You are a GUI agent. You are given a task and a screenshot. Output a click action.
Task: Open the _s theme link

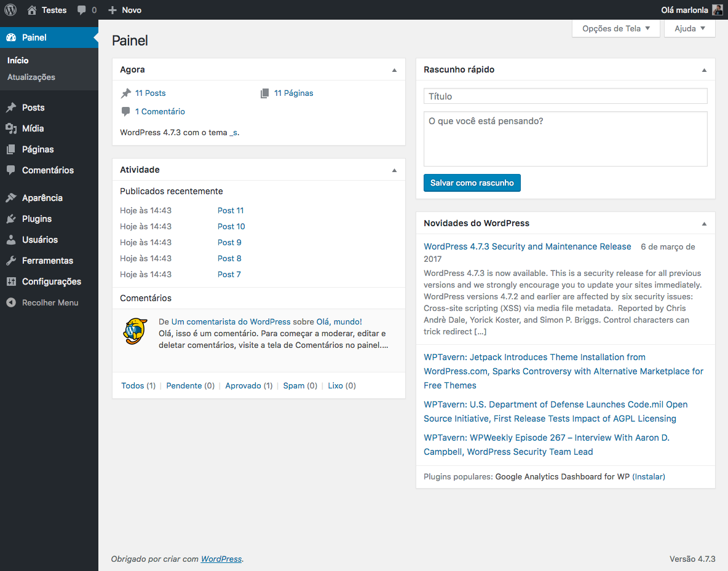tap(234, 133)
